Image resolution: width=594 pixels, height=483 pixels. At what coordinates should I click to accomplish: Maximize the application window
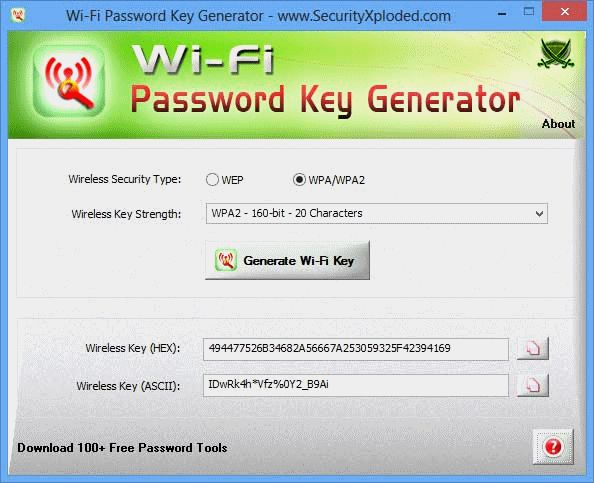tap(529, 12)
